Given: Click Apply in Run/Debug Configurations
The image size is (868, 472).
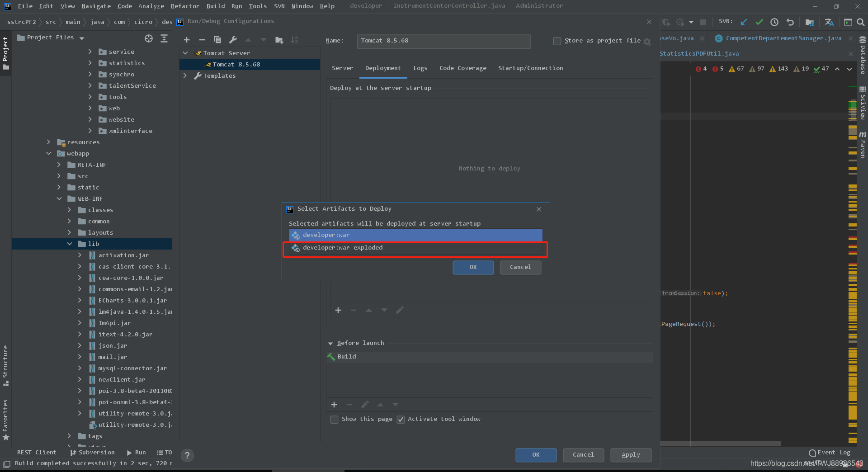Looking at the screenshot, I should click(631, 455).
